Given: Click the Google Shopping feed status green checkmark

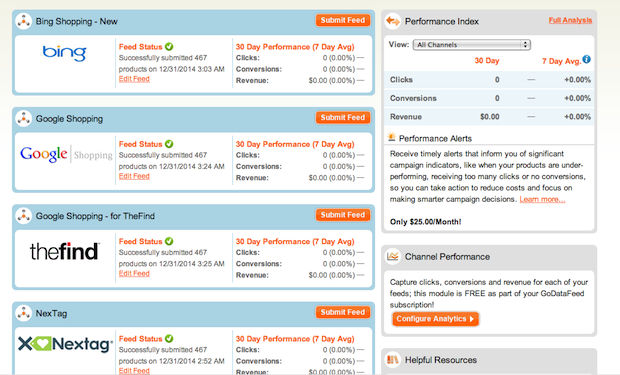Looking at the screenshot, I should point(169,144).
